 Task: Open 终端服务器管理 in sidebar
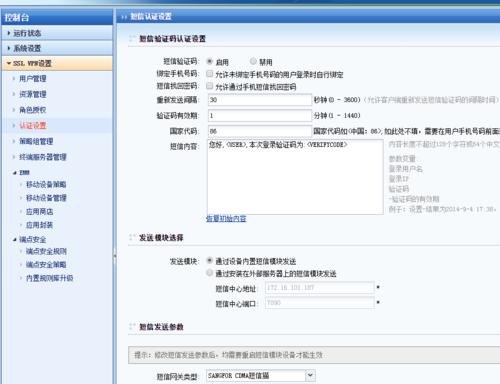click(x=43, y=157)
